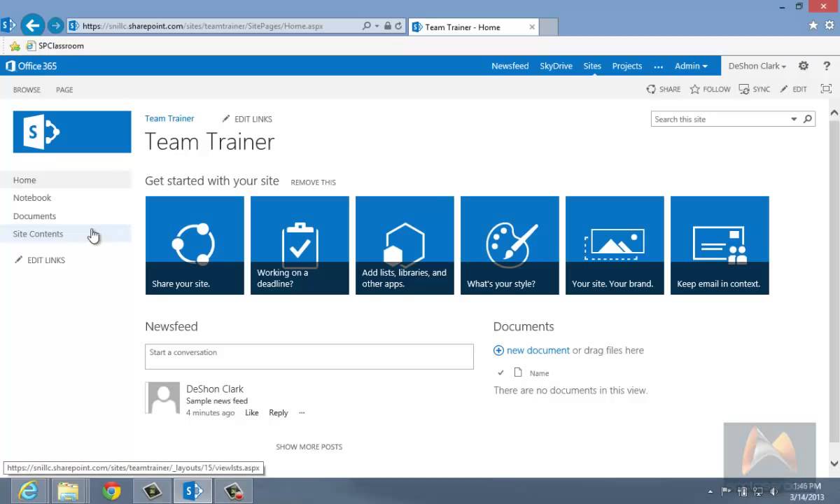
Task: Like DeShon Clark's sample news feed post
Action: pyautogui.click(x=251, y=412)
